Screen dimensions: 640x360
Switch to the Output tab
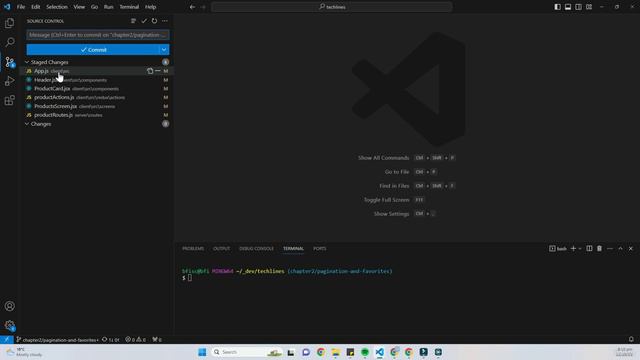221,249
